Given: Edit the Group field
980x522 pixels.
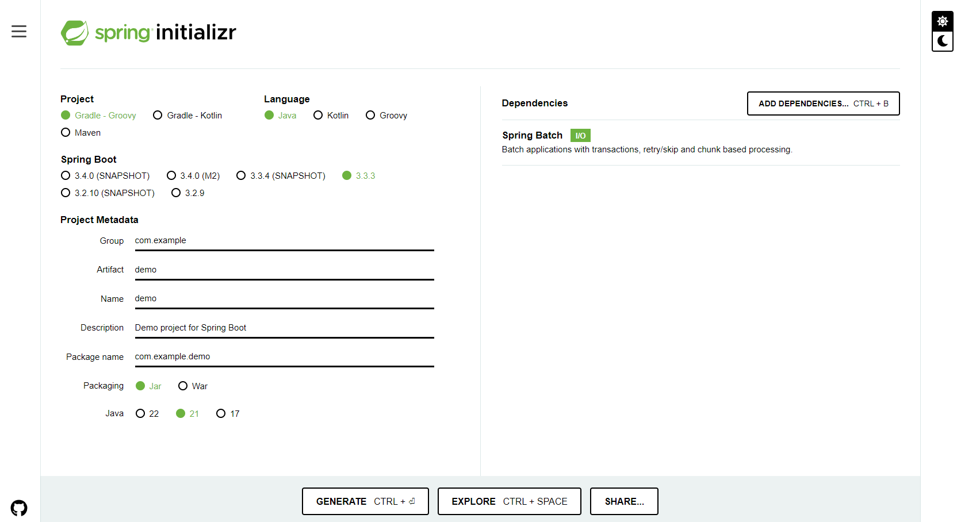Looking at the screenshot, I should [284, 241].
